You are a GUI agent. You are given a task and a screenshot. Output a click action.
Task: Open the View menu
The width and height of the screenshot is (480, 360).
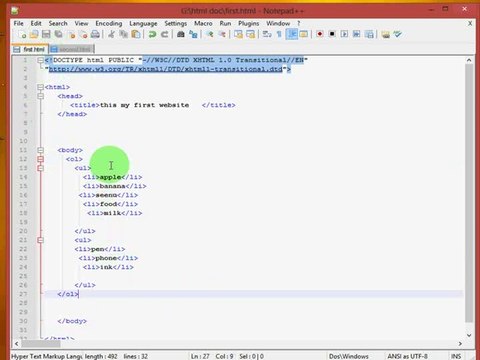tap(81, 23)
